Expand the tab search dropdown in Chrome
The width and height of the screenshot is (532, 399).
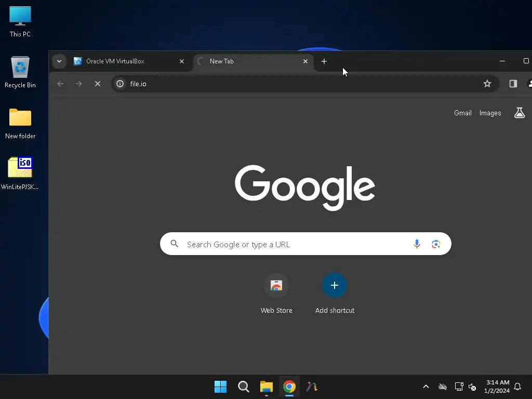(59, 61)
